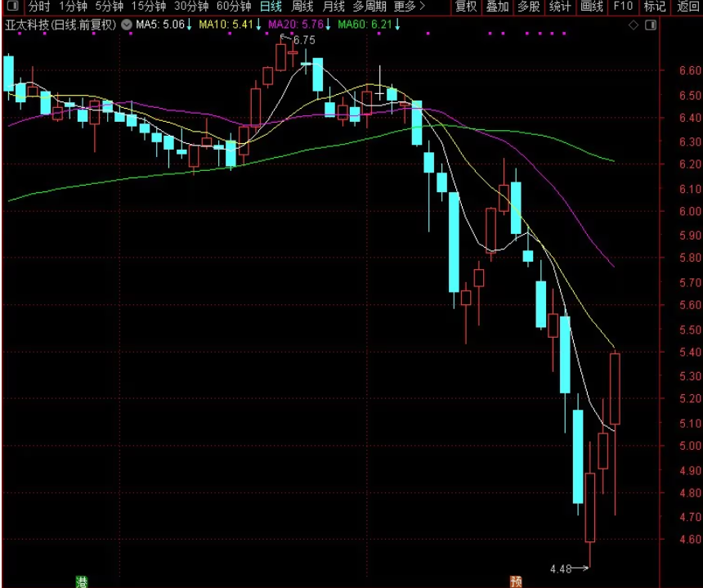Screen dimensions: 703x588
Task: Click the 叠加 overlay button
Action: [498, 7]
